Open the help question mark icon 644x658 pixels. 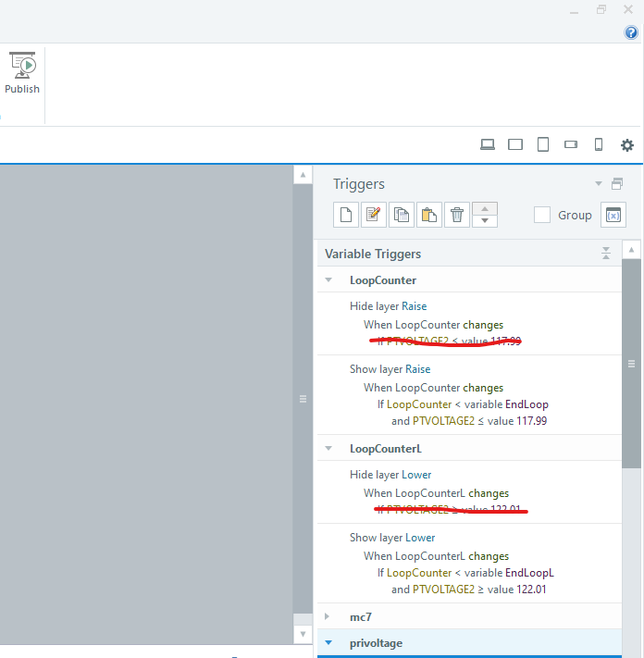click(x=631, y=32)
